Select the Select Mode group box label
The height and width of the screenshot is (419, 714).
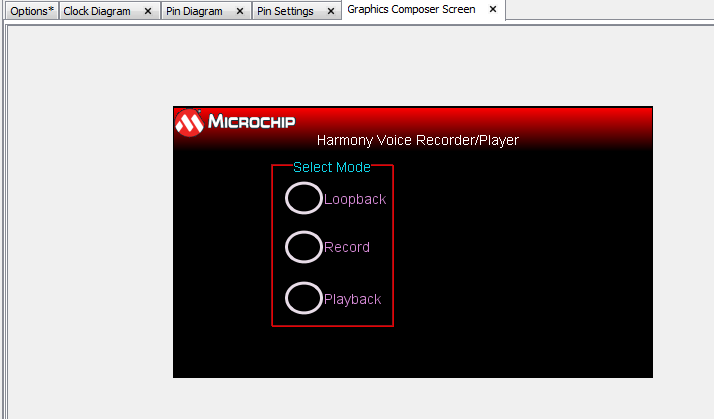click(331, 167)
